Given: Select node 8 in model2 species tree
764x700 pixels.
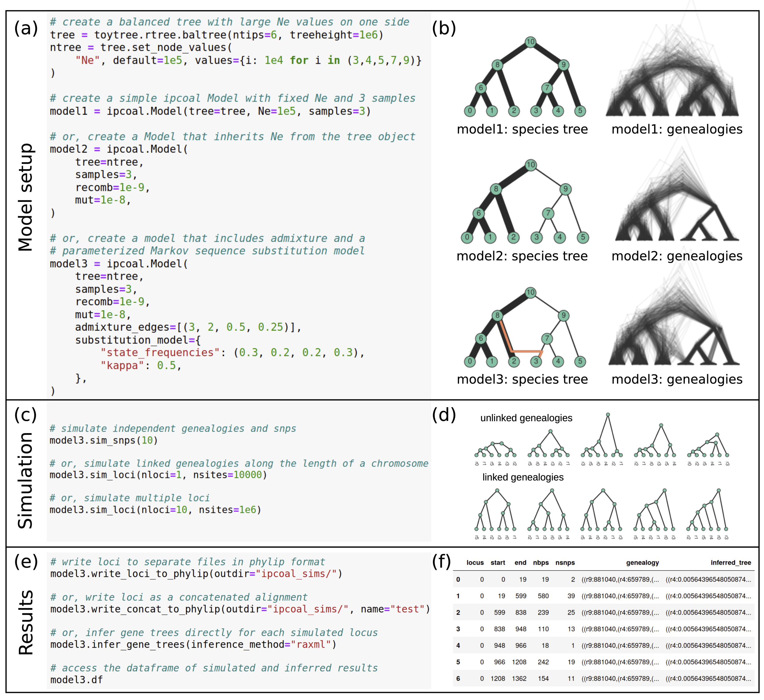Looking at the screenshot, I should (x=496, y=189).
